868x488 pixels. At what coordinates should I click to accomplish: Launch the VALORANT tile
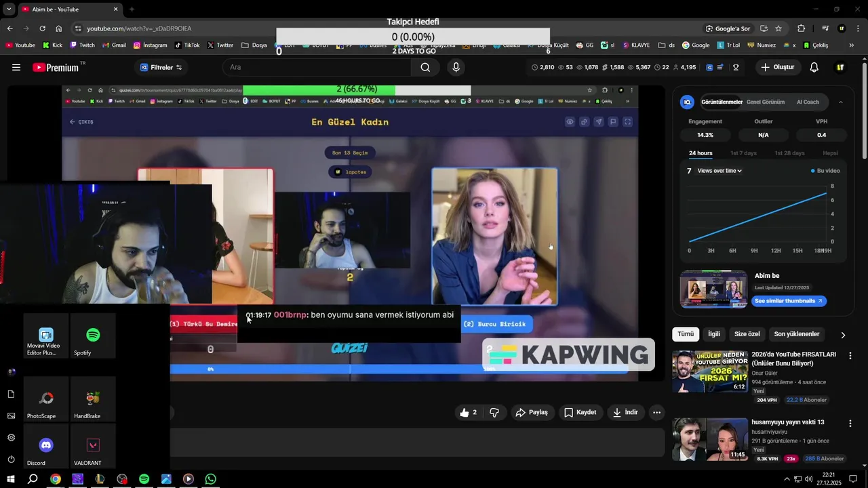(93, 445)
